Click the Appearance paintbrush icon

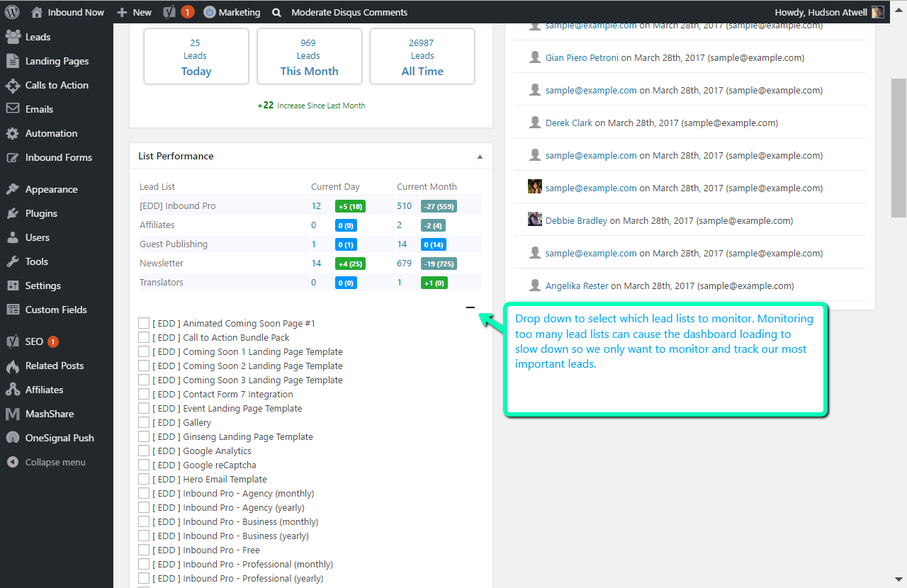(x=13, y=189)
